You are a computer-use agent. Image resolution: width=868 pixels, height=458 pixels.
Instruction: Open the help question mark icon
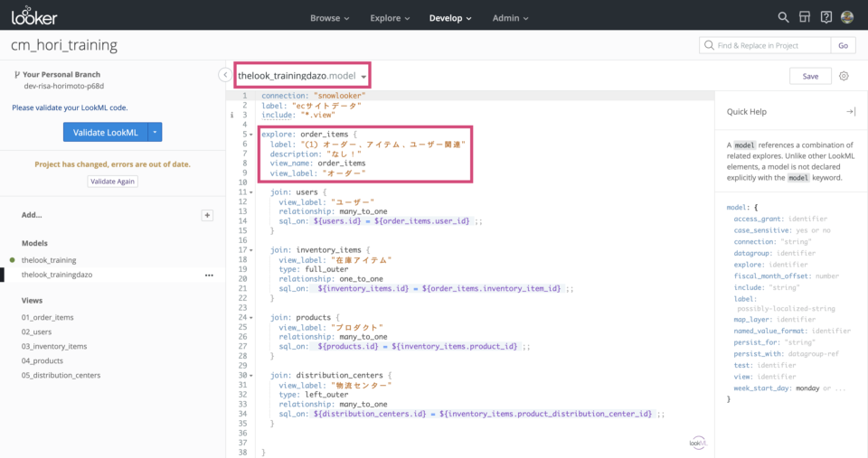click(826, 17)
